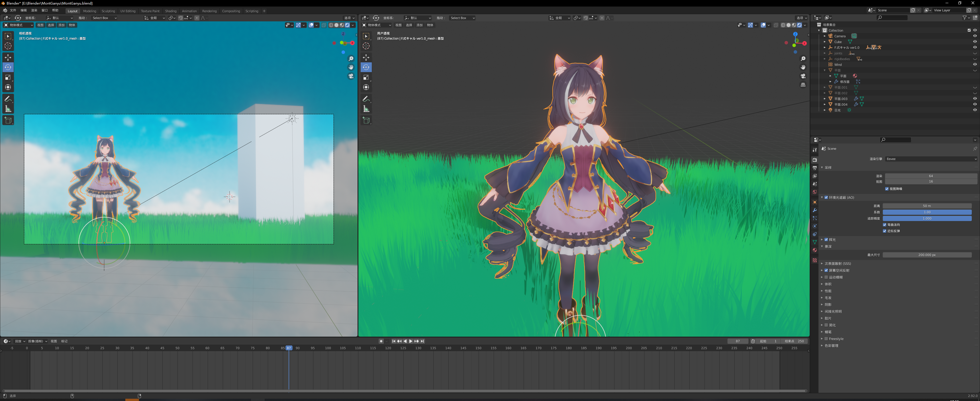980x401 pixels.
Task: Click 视图 View button in right viewport header
Action: coord(398,25)
